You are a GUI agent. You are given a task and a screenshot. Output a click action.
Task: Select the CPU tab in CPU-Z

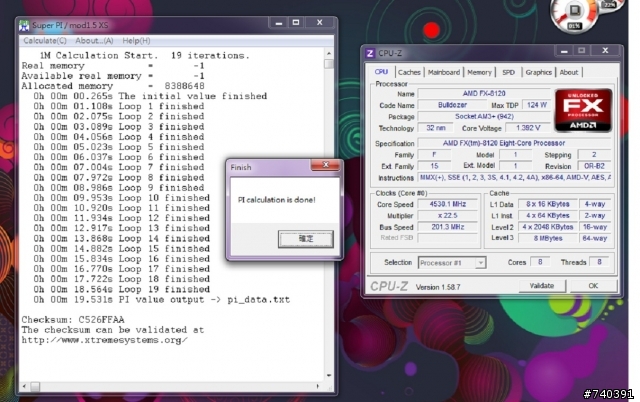(381, 72)
